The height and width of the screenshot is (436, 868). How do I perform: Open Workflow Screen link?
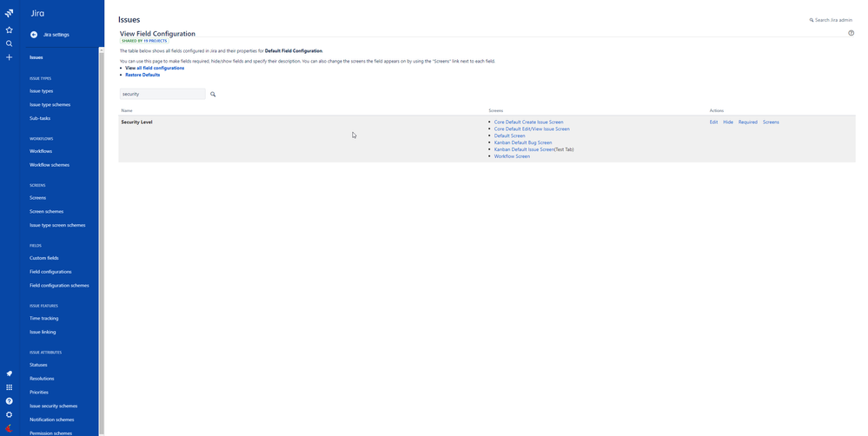tap(512, 156)
